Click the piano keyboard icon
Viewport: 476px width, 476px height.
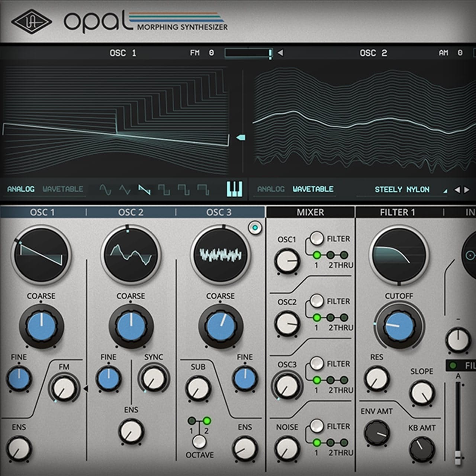234,189
